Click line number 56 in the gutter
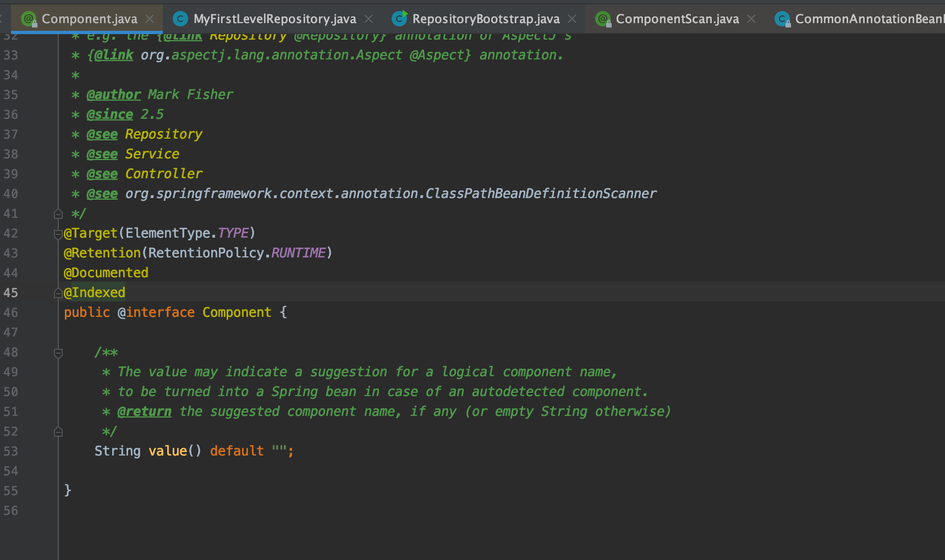Viewport: 945px width, 560px height. click(11, 510)
